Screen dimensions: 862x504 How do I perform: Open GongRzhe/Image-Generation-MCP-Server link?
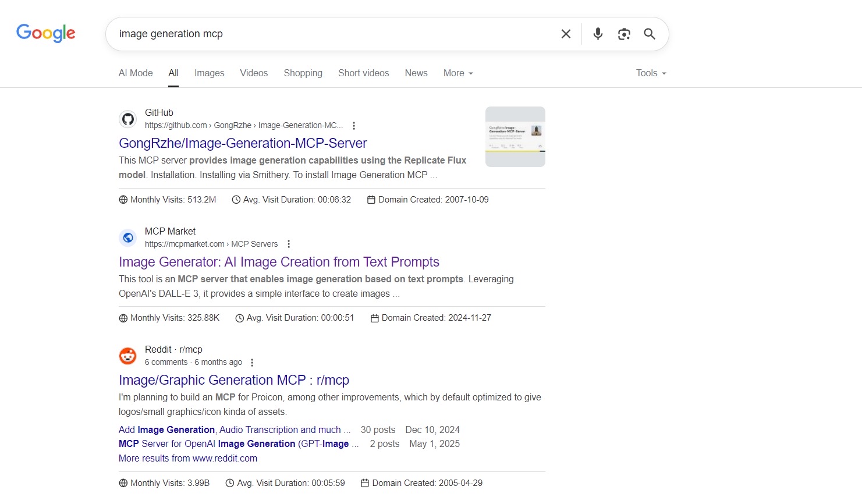point(243,143)
